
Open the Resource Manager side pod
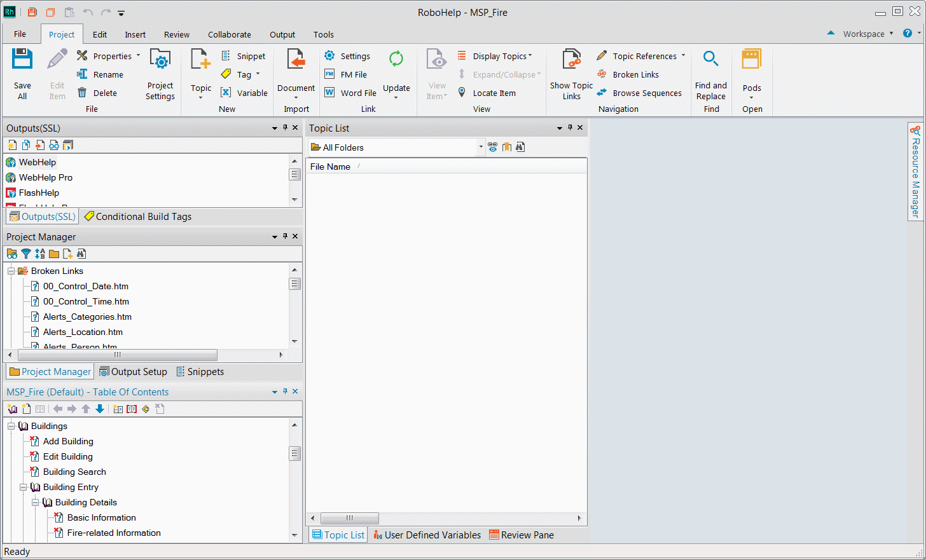[915, 171]
